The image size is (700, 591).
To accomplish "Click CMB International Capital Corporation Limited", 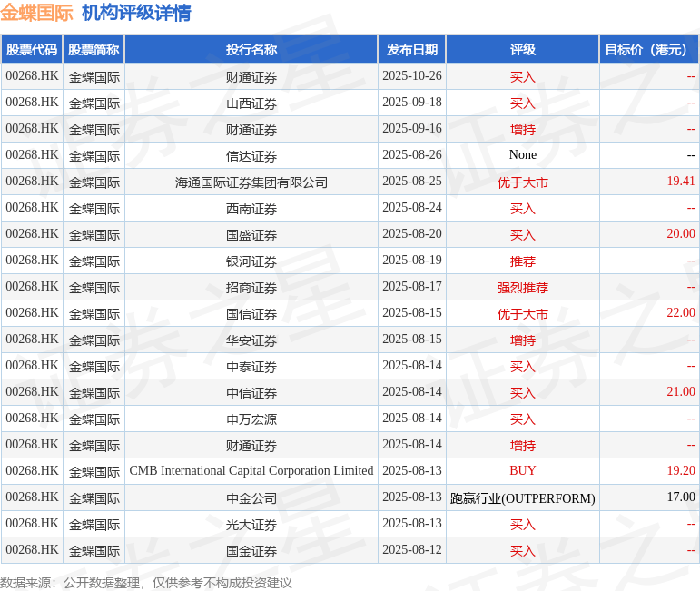I will [251, 471].
